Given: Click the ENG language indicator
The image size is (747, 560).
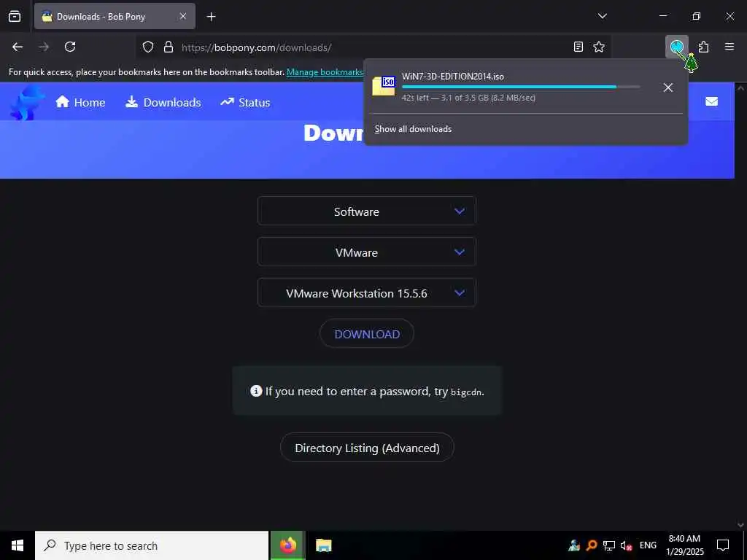Looking at the screenshot, I should pos(648,545).
